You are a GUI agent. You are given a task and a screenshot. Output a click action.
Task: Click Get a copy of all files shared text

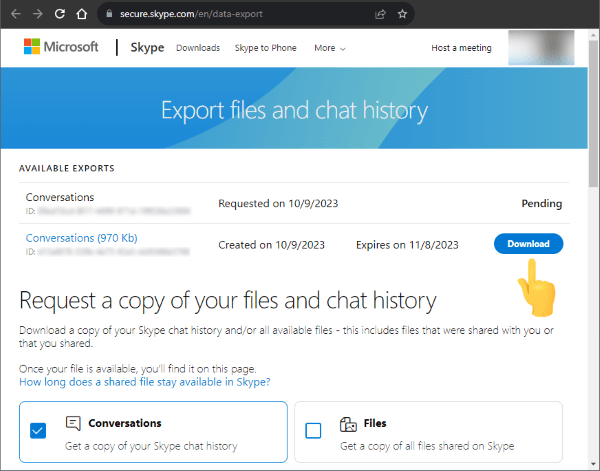pyautogui.click(x=427, y=446)
